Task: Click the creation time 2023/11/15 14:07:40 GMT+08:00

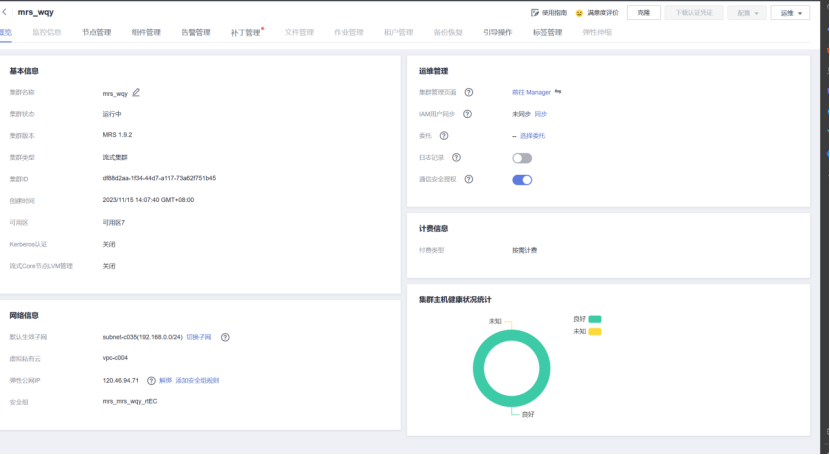Action: (148, 200)
